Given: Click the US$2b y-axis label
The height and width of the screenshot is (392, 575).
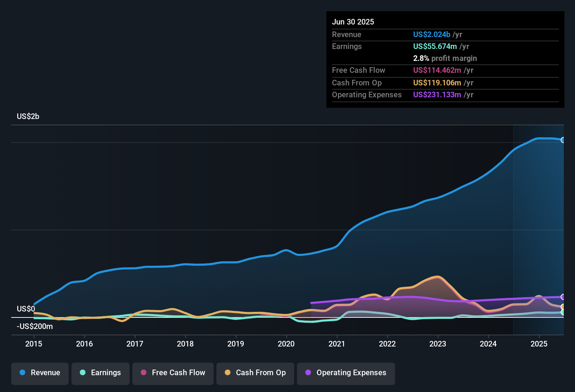Looking at the screenshot, I should (x=28, y=116).
